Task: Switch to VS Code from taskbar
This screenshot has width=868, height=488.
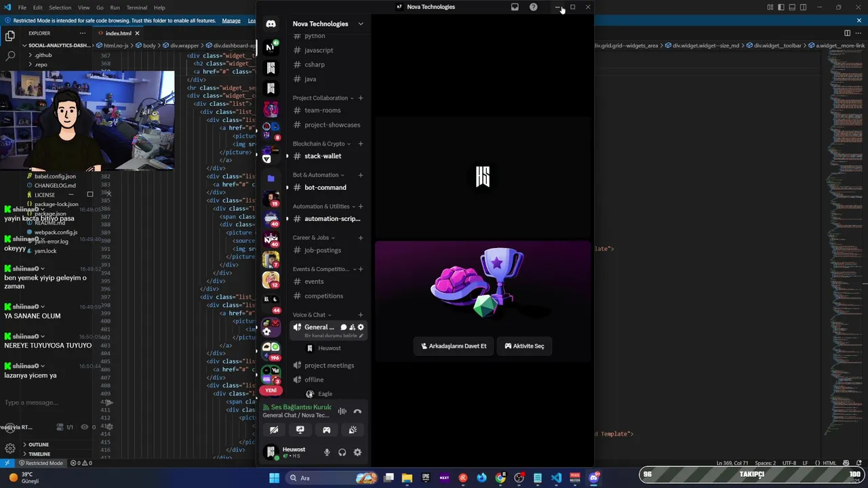Action: pos(556,478)
